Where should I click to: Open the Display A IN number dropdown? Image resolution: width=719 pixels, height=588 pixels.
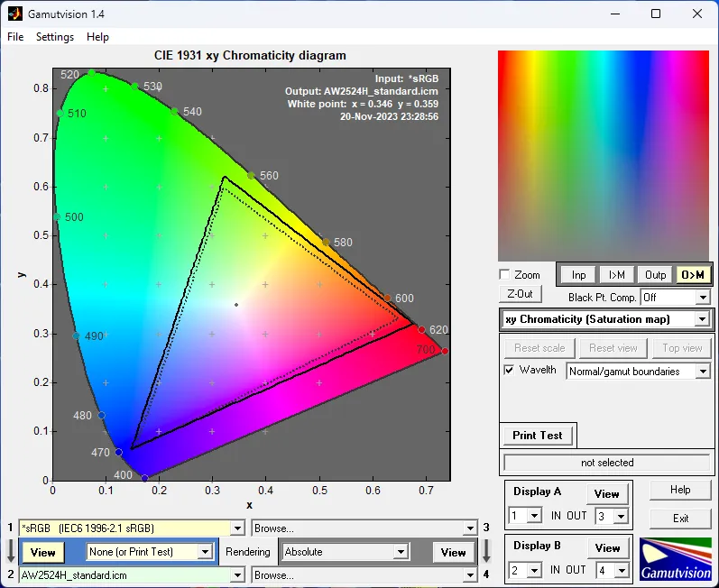(x=534, y=516)
